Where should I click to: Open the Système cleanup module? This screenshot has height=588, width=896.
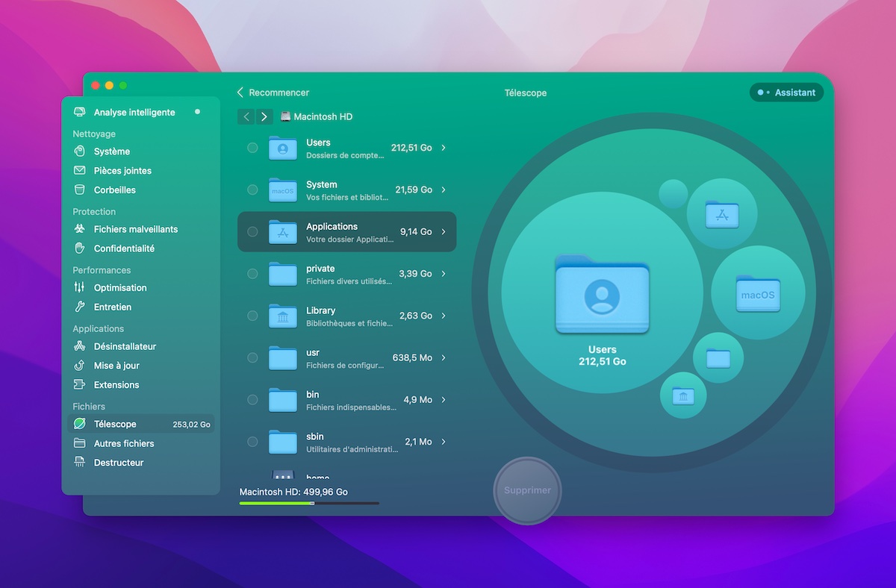pyautogui.click(x=141, y=151)
